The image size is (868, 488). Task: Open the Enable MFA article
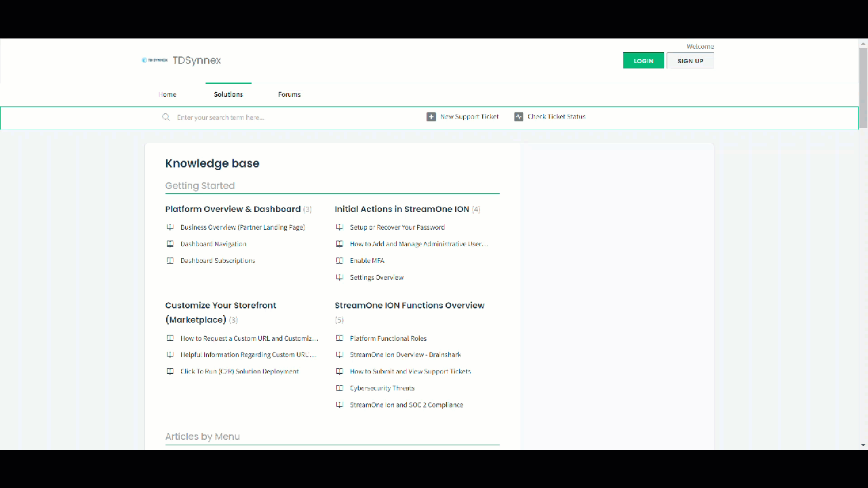click(x=368, y=260)
